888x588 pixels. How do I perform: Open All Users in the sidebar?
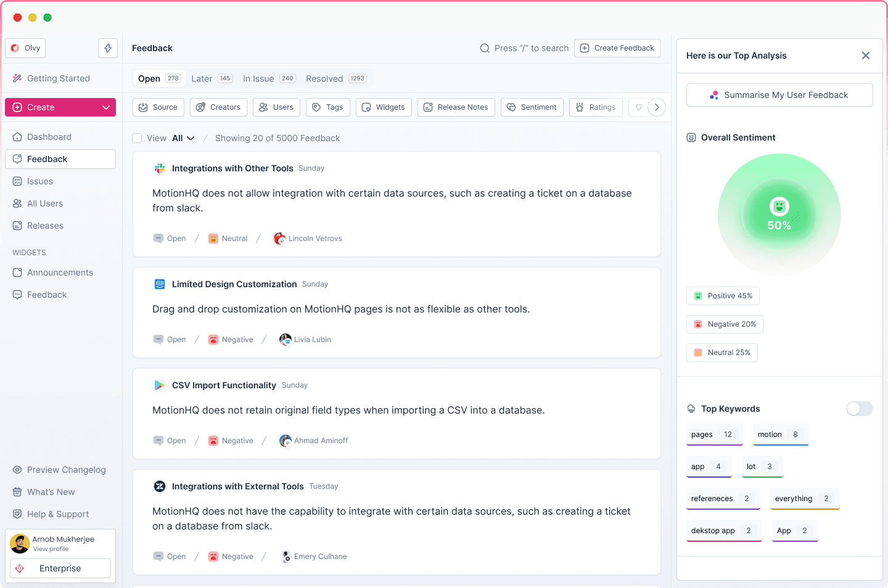click(60, 203)
